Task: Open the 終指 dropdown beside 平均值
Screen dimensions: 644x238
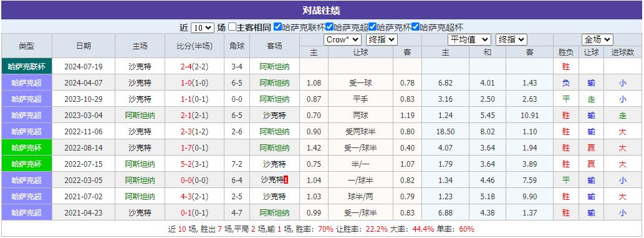Action: click(511, 39)
